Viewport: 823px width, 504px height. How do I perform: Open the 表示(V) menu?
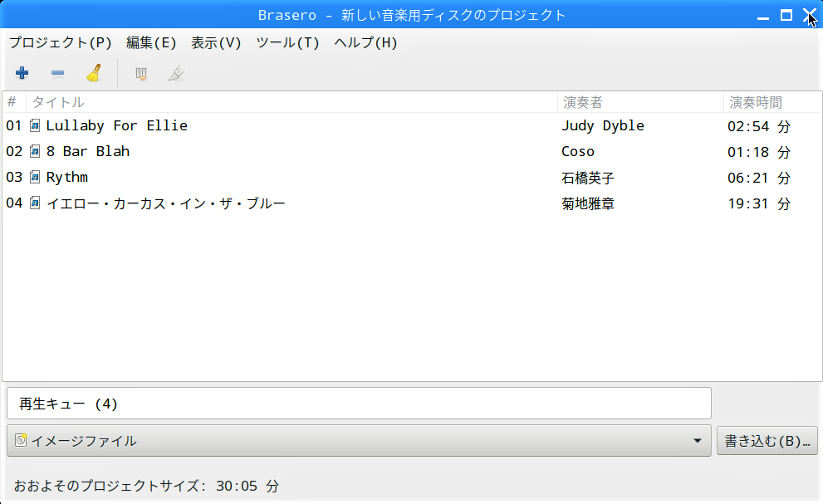tap(216, 42)
